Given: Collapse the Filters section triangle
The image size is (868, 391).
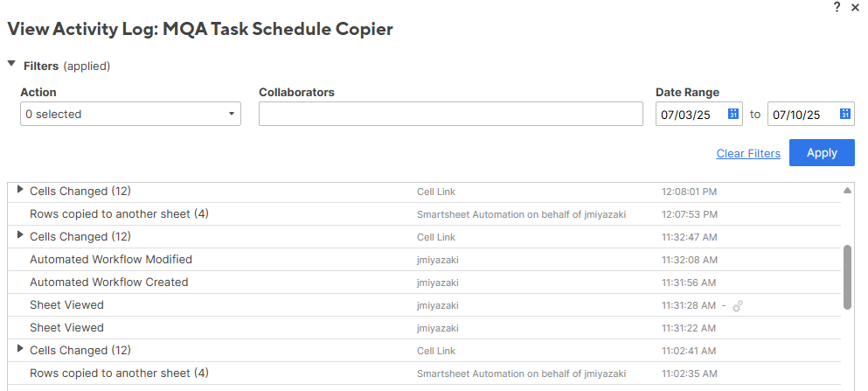Looking at the screenshot, I should pos(11,64).
